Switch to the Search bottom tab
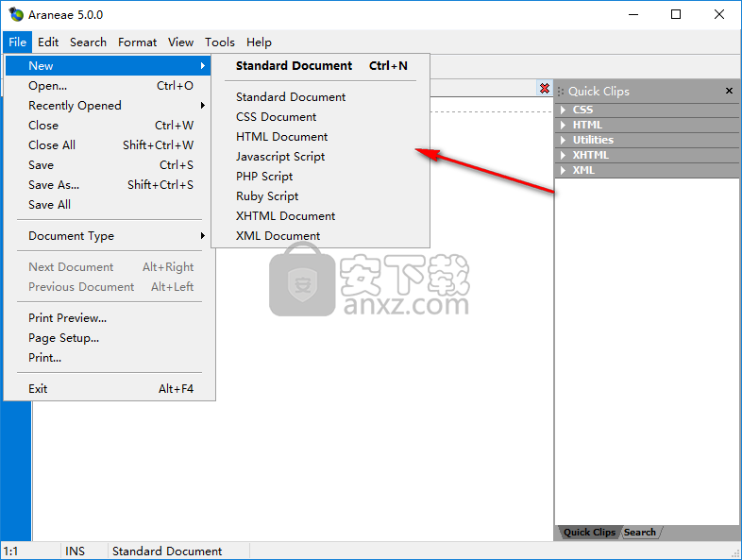The image size is (742, 560). click(x=640, y=533)
